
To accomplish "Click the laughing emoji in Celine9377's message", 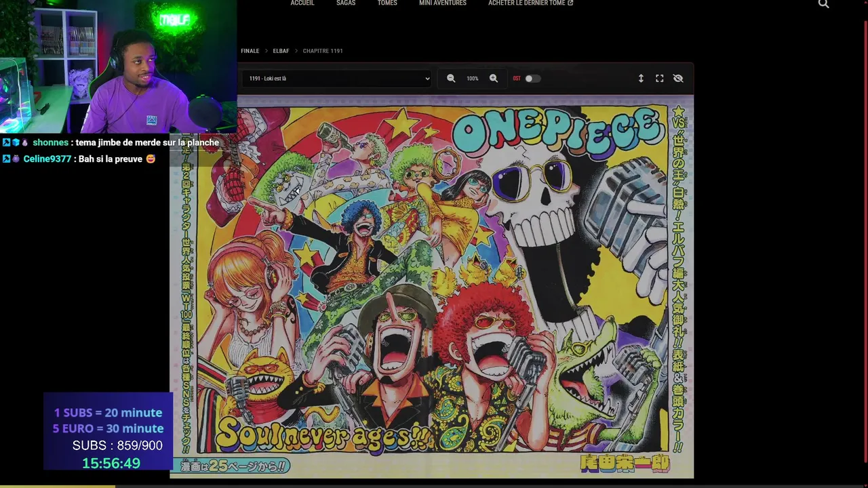I will tap(151, 159).
